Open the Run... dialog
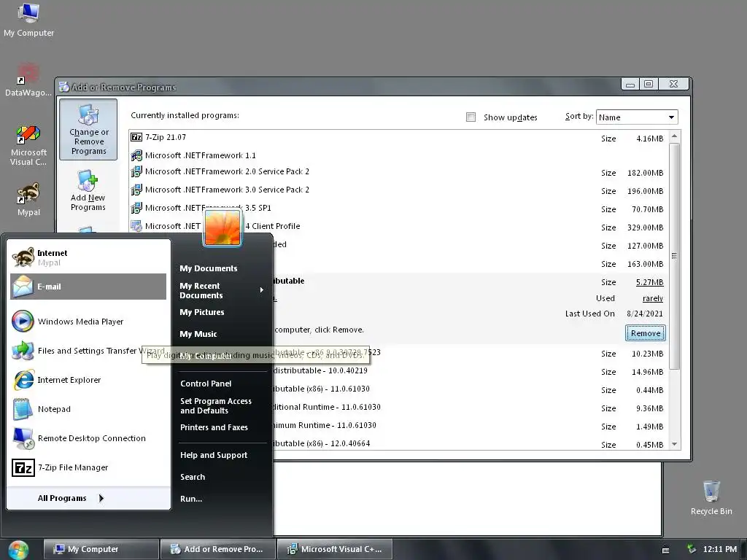 [191, 499]
